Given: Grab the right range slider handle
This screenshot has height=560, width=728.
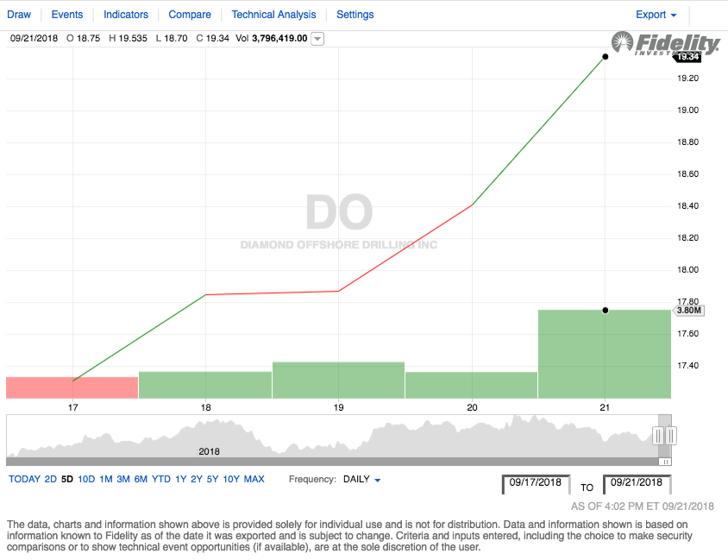Looking at the screenshot, I should click(x=671, y=436).
